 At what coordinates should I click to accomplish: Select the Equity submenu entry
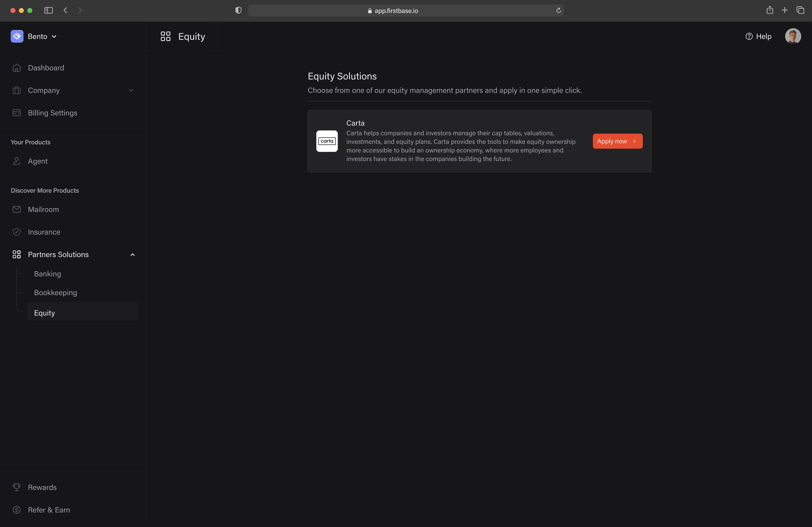click(44, 313)
